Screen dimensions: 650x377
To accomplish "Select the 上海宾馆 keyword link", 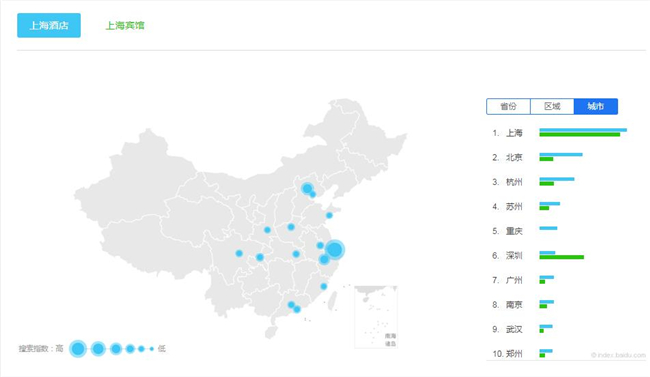I will 125,26.
